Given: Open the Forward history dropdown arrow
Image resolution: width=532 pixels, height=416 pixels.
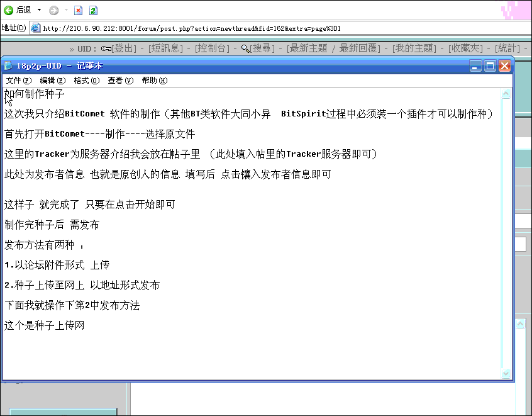Looking at the screenshot, I should tap(66, 10).
